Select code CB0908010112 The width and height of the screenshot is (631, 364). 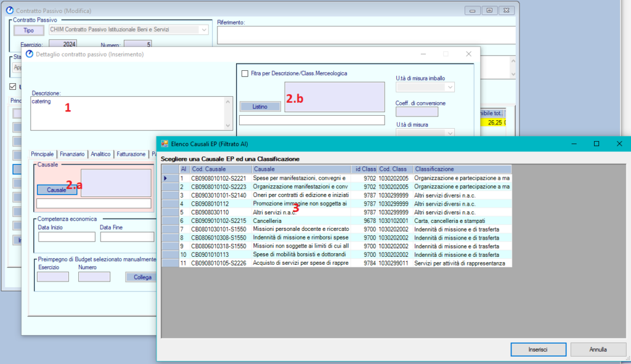(x=210, y=204)
